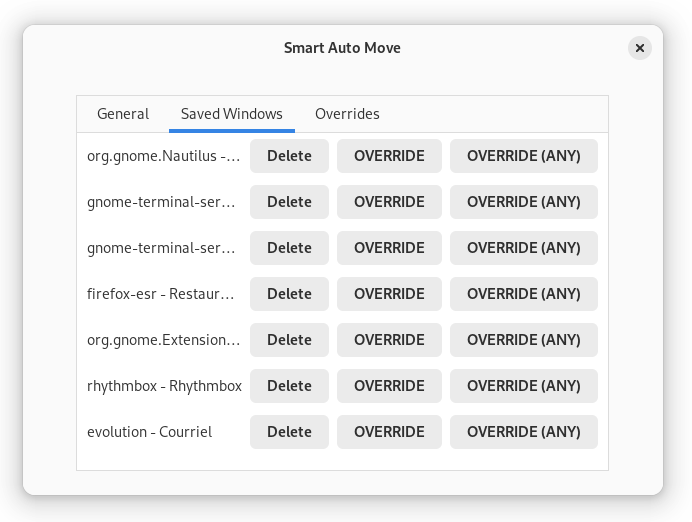The height and width of the screenshot is (522, 692).
Task: Delete the firefox-esr saved window
Action: [289, 294]
